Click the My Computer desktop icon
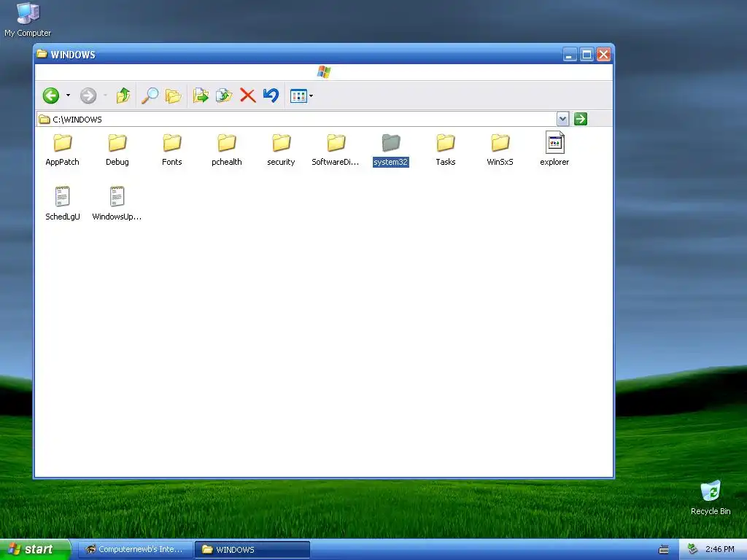The width and height of the screenshot is (747, 560). point(28,20)
